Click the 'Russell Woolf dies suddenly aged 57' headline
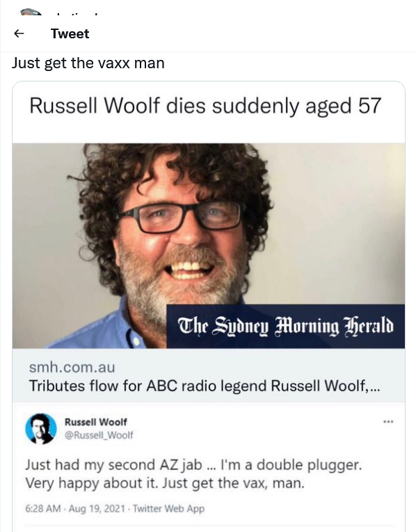416x532 pixels. click(205, 106)
